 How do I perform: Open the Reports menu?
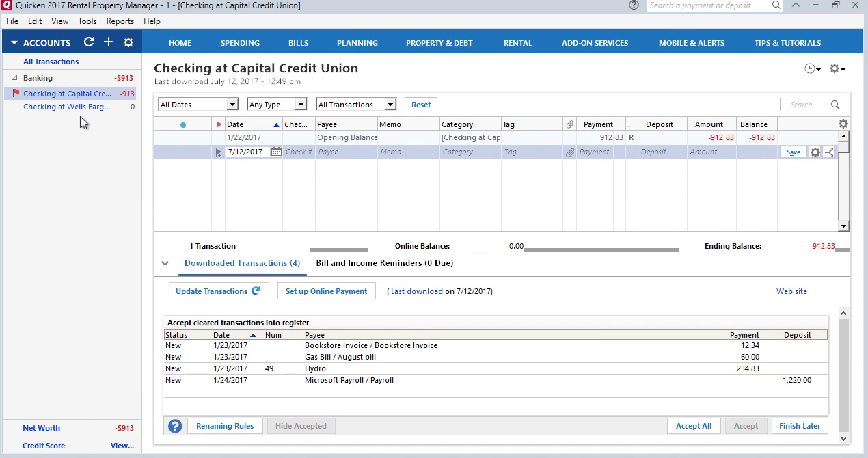120,21
